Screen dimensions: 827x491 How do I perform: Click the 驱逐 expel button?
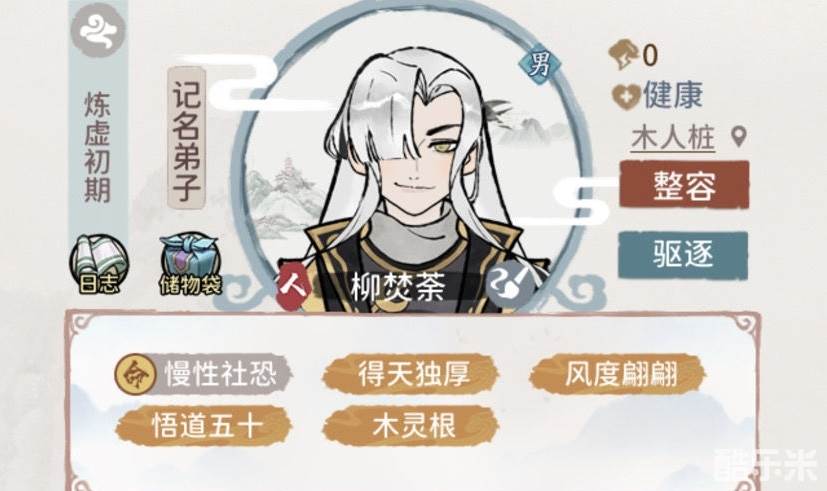pyautogui.click(x=683, y=254)
